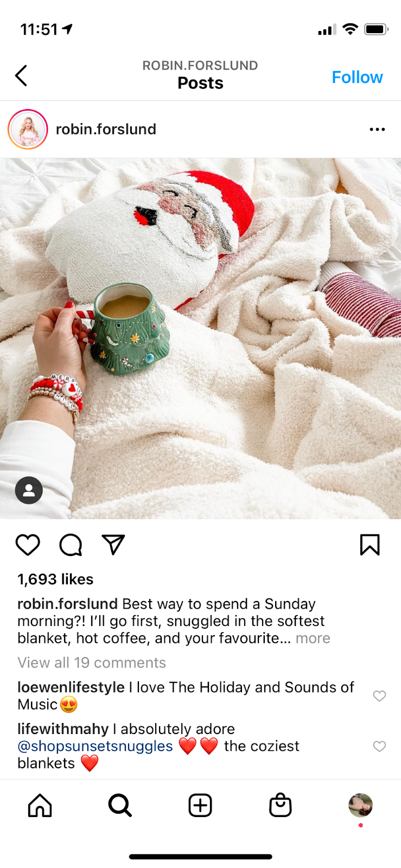Expand caption with more link
This screenshot has height=868, width=401.
click(x=313, y=638)
